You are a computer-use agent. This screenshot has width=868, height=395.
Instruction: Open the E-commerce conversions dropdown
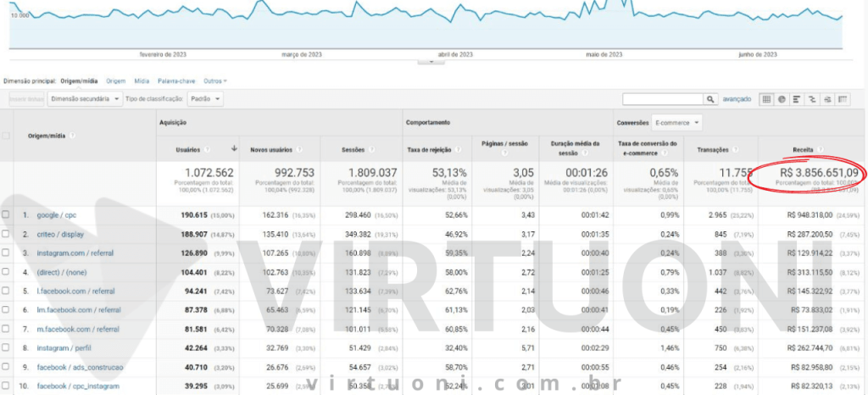tap(678, 123)
